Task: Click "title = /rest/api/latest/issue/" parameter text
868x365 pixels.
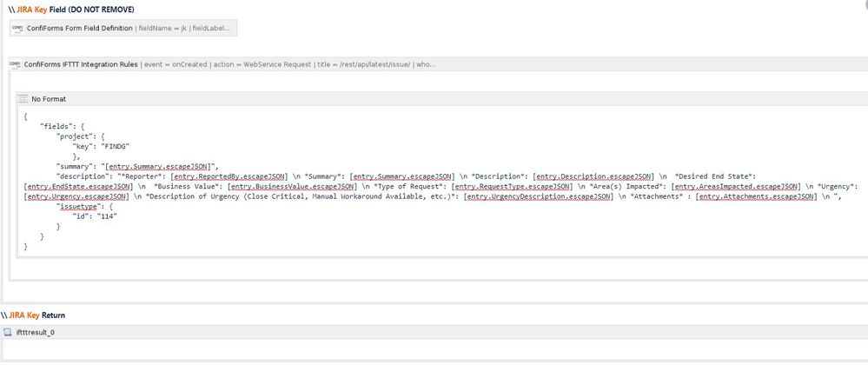Action: [x=364, y=64]
